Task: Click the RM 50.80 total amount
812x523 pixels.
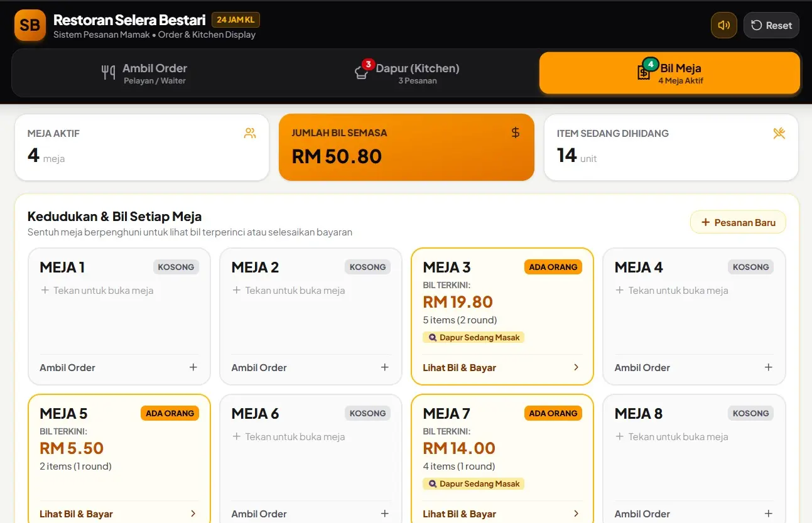Action: (337, 156)
